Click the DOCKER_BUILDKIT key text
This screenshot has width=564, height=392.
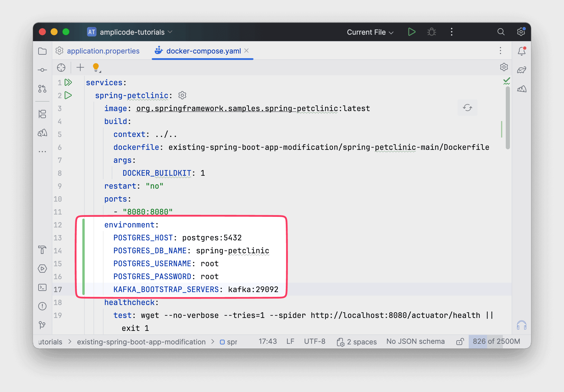tap(157, 173)
